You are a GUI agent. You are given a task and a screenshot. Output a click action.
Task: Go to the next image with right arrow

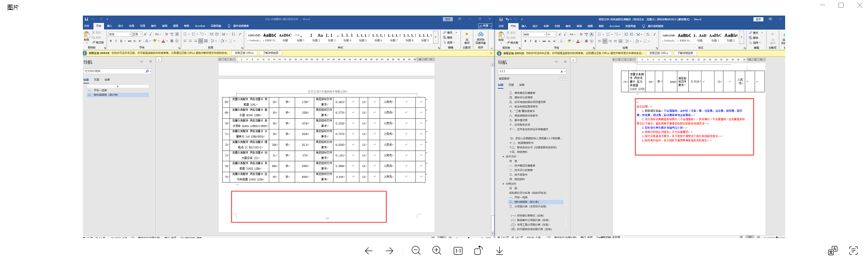pos(389,251)
